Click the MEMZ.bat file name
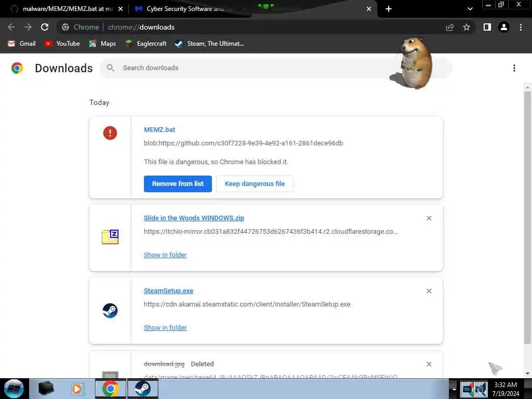The width and height of the screenshot is (532, 399). pyautogui.click(x=159, y=129)
